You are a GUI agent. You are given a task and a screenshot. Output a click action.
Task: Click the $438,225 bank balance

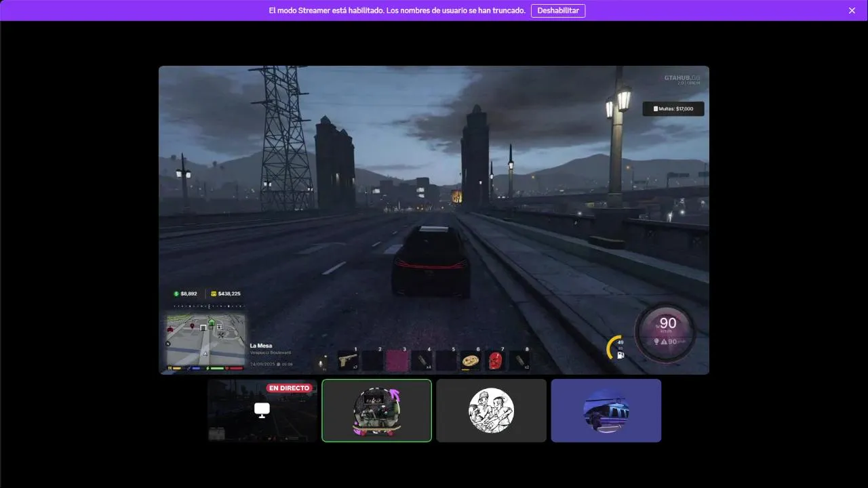click(x=229, y=293)
